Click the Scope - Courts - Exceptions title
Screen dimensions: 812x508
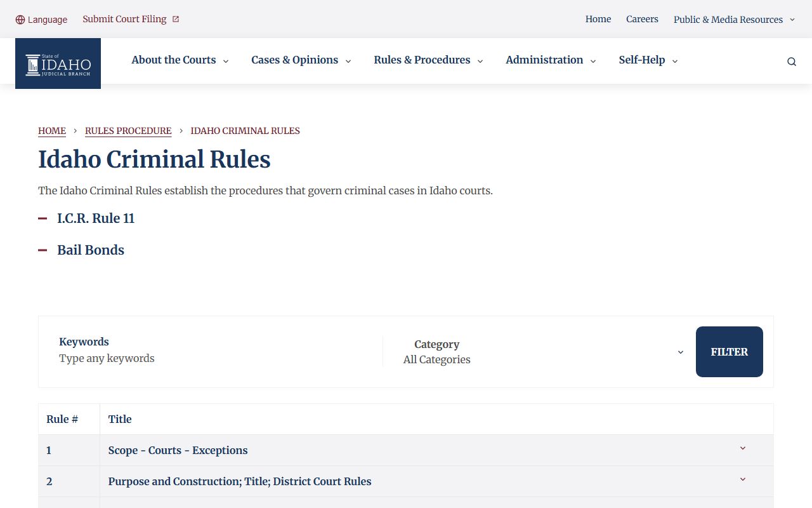178,450
